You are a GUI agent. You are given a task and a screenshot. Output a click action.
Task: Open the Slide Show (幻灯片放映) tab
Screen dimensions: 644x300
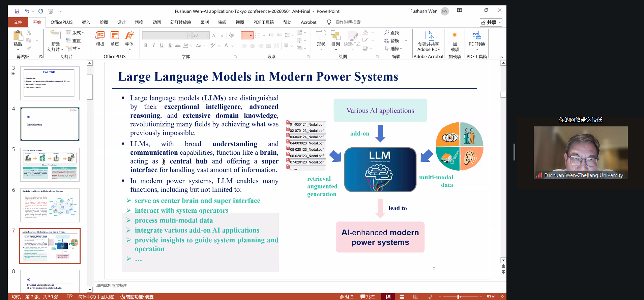pos(181,22)
